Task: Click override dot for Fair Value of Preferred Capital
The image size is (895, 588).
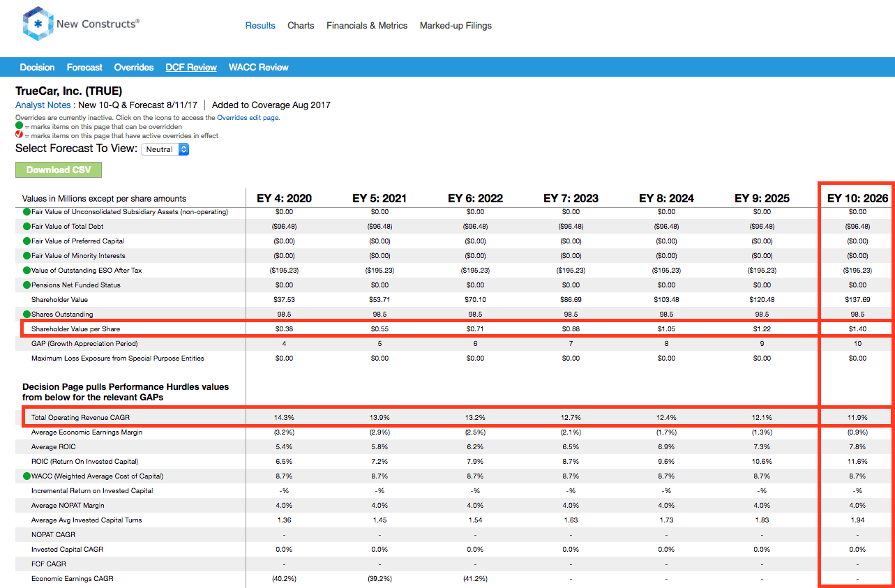Action: click(27, 241)
